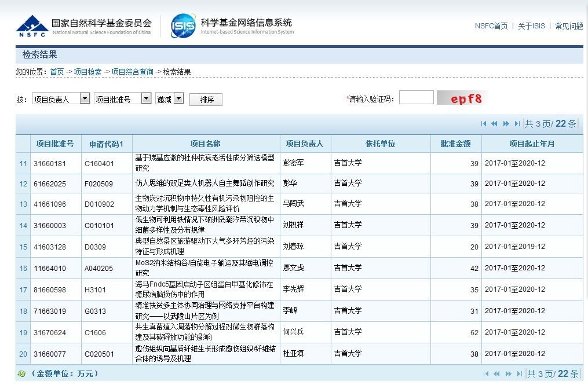588x385 pixels.
Task: Go to next page in top pager
Action: [506, 124]
